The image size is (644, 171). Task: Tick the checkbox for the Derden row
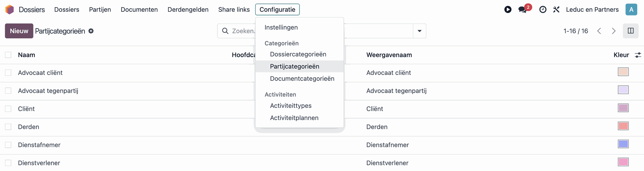point(8,127)
